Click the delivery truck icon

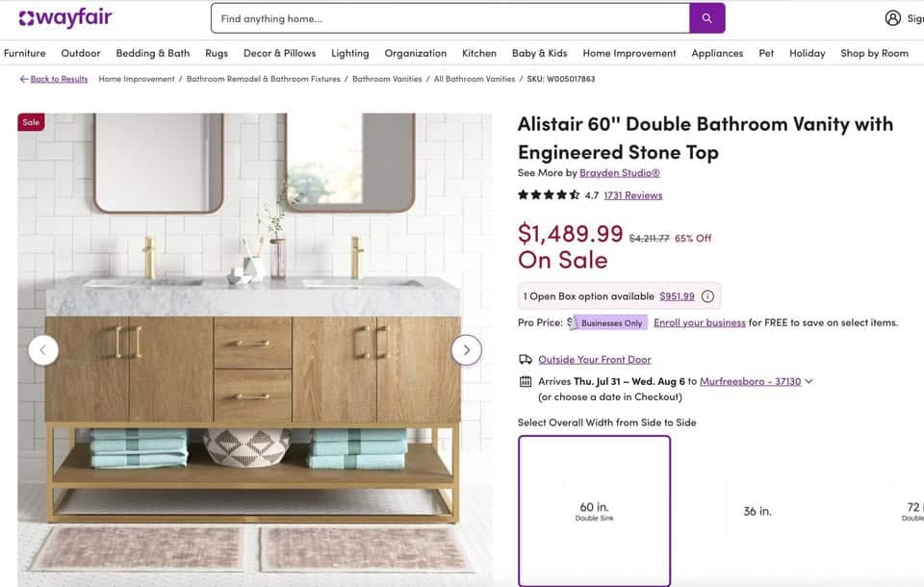[526, 359]
